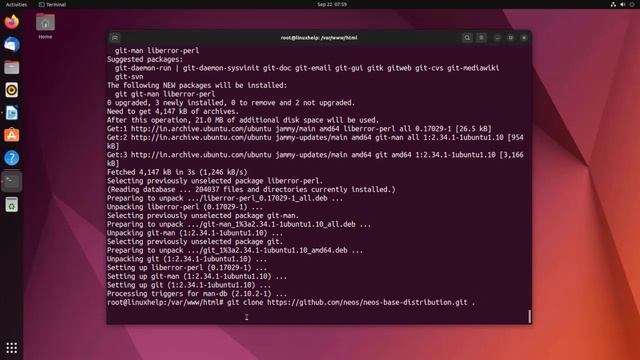Open Rhythmbox music player in dock

[x=11, y=90]
